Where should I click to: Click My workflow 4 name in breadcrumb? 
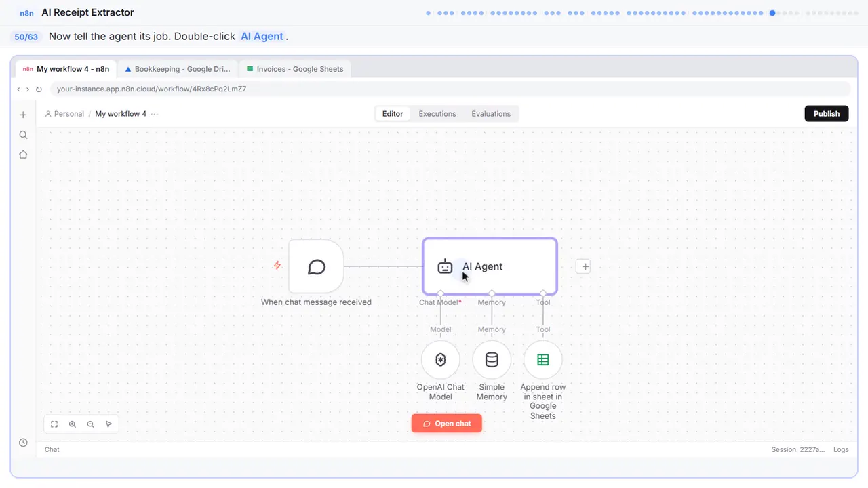(x=121, y=114)
